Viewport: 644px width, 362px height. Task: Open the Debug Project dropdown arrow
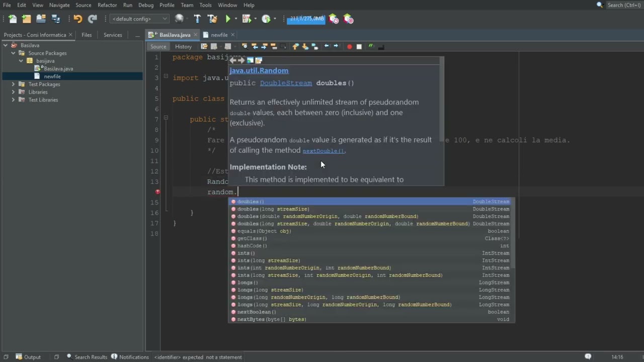click(x=255, y=19)
